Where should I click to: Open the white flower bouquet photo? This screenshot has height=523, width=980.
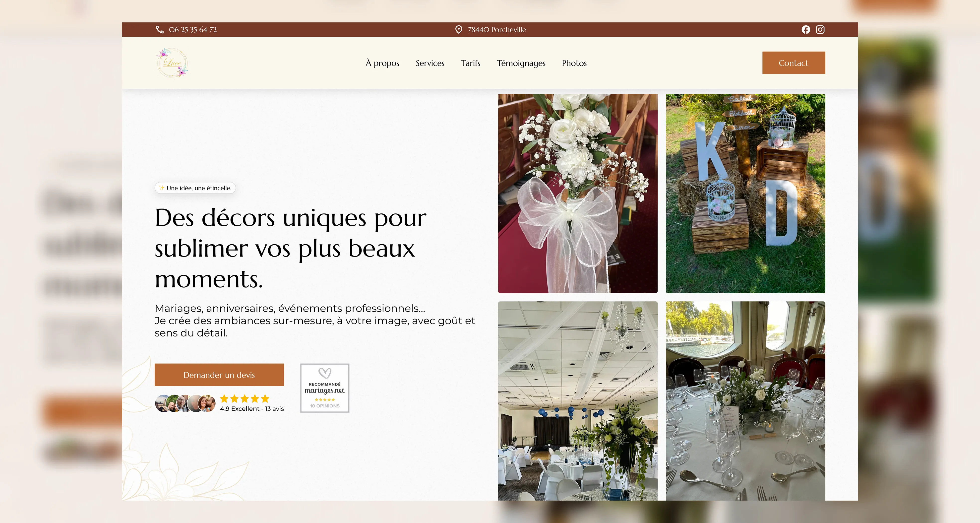(578, 194)
